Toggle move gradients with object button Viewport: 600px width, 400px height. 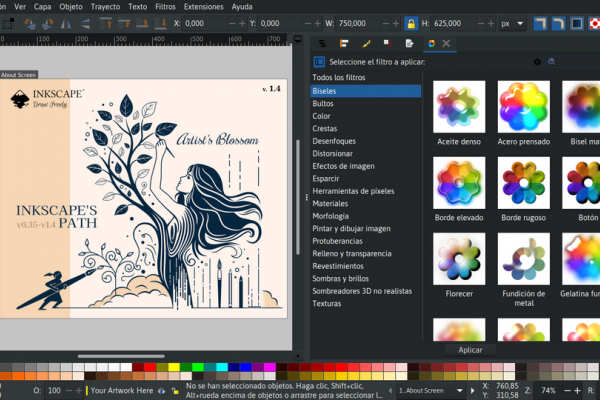coord(577,24)
